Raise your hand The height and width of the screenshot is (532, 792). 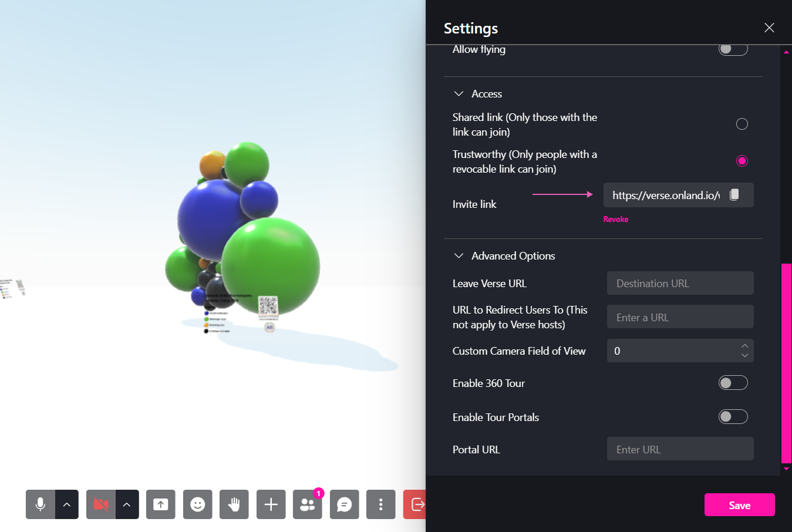click(x=234, y=504)
